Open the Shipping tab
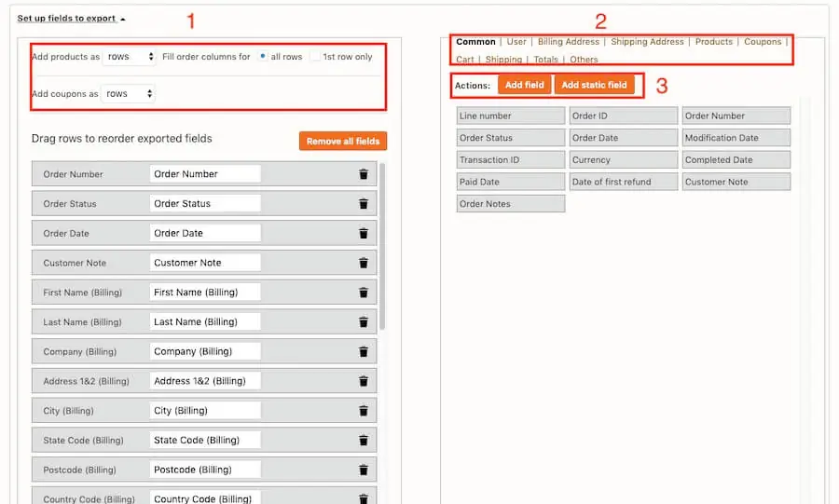The width and height of the screenshot is (839, 504). point(503,60)
